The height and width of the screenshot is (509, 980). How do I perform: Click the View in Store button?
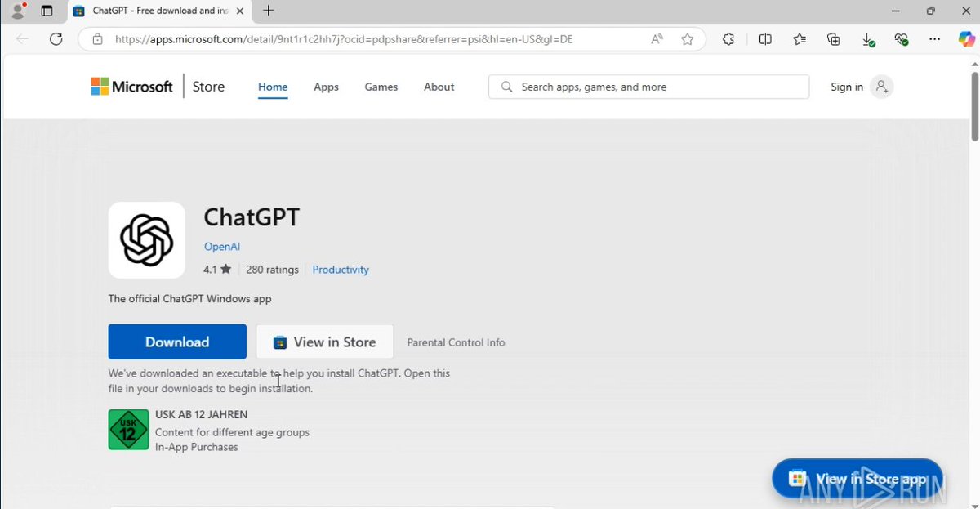[325, 342]
